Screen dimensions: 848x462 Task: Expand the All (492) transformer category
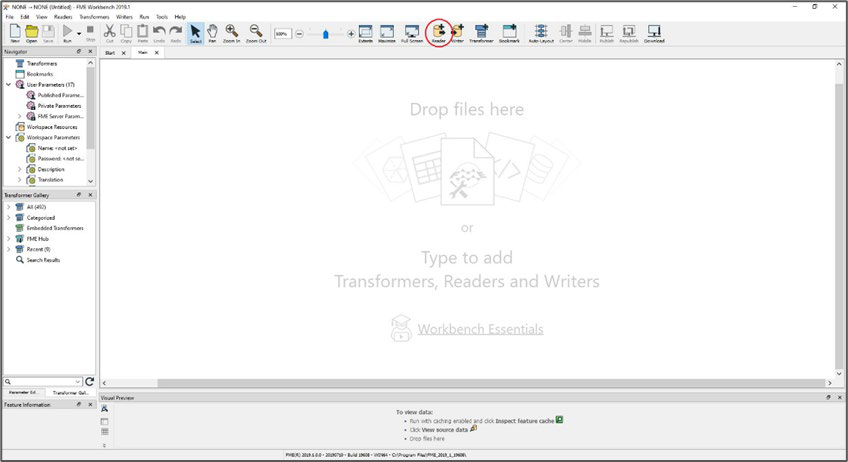tap(8, 207)
